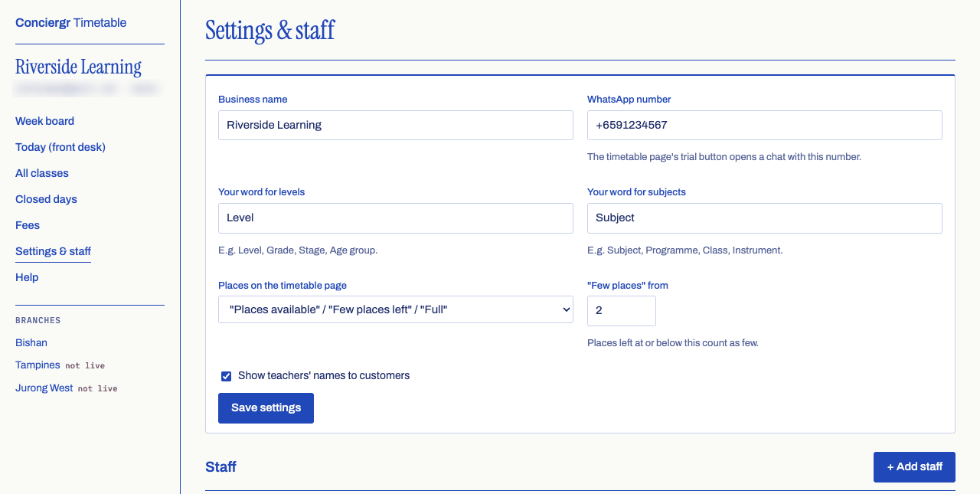
Task: Select the Jurong West branch
Action: click(44, 388)
